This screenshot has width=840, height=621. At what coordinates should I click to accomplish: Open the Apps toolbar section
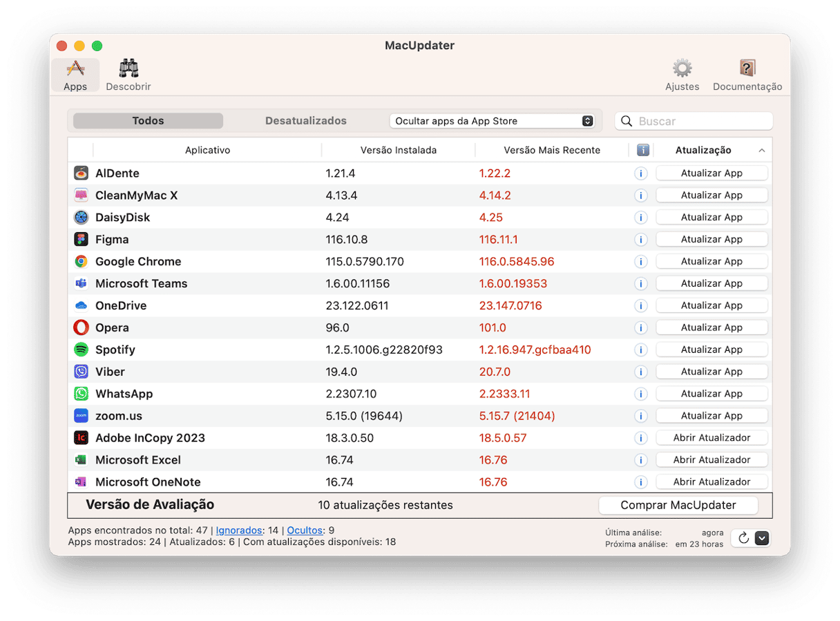pyautogui.click(x=75, y=75)
